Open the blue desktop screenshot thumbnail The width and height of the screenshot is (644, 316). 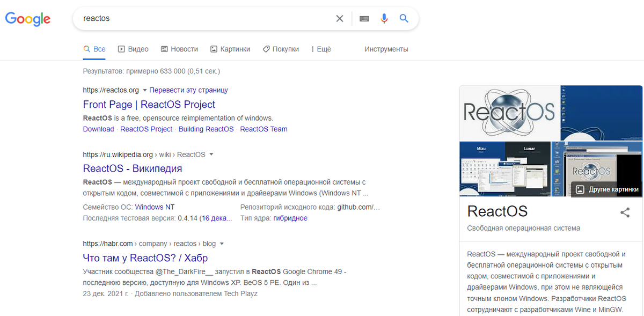[602, 113]
